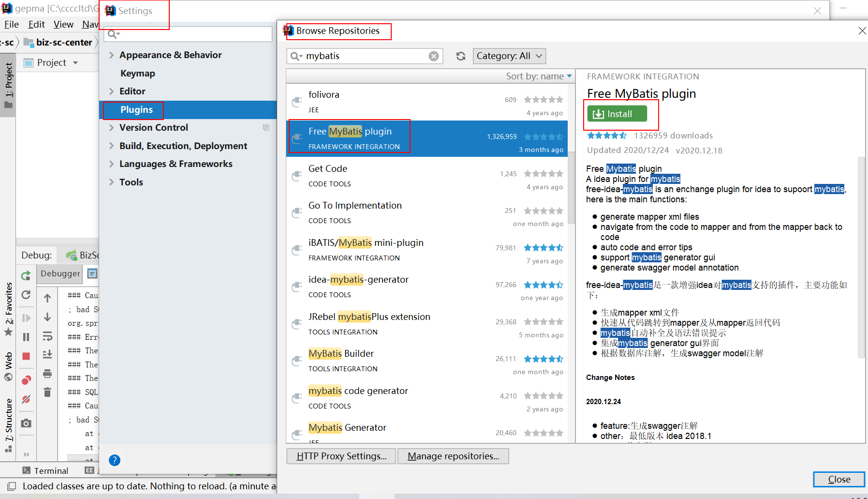
Task: Clear the mybatis search field
Action: pos(434,56)
